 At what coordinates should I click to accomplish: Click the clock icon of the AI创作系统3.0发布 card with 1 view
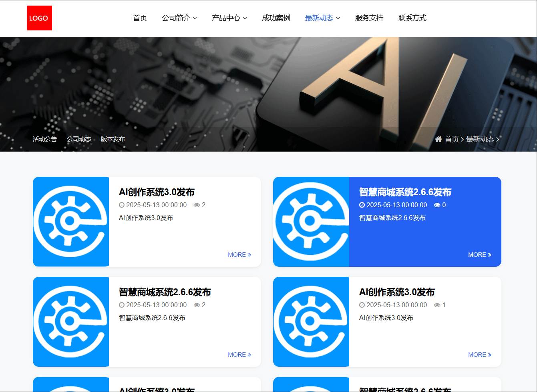(362, 305)
